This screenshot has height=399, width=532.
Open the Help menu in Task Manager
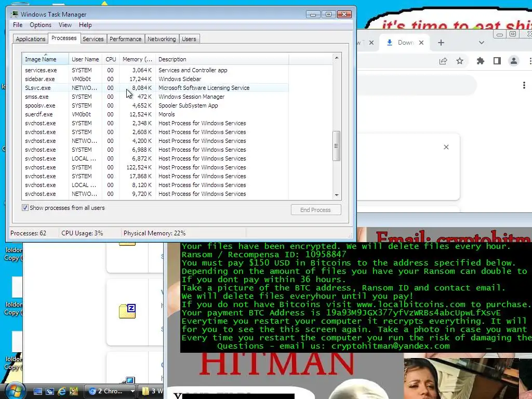(x=85, y=25)
